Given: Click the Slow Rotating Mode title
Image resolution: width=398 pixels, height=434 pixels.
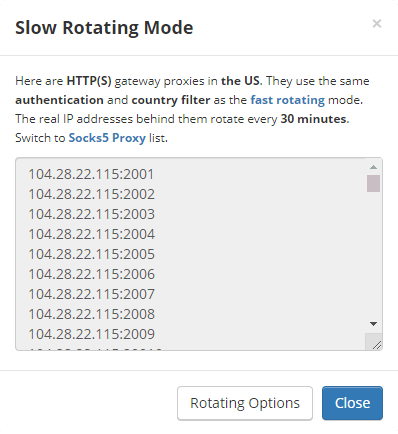Looking at the screenshot, I should [x=104, y=28].
